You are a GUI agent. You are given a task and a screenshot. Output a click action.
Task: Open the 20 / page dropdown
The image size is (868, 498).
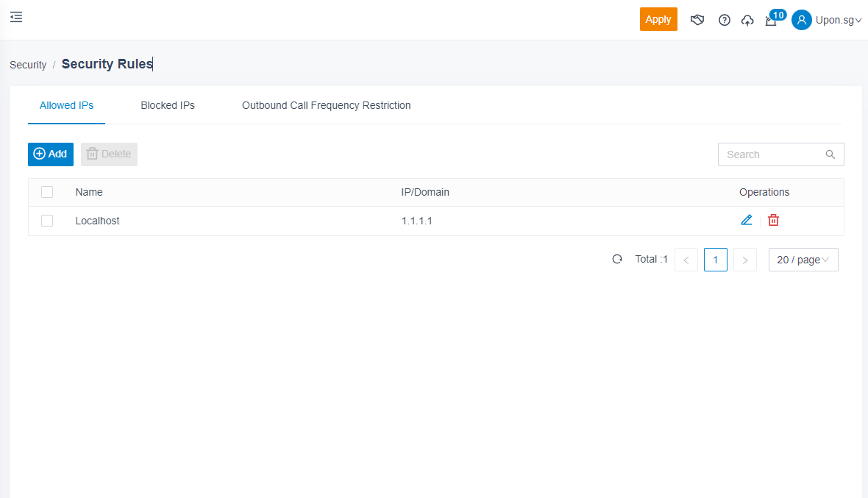[x=803, y=260]
